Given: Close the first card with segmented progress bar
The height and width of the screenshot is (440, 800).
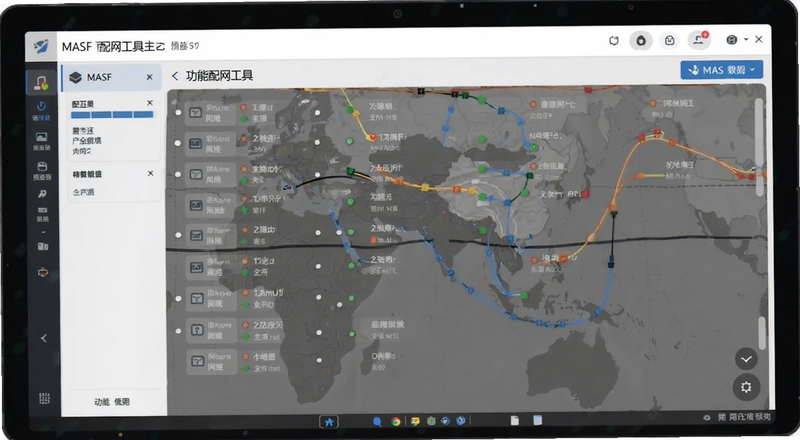Looking at the screenshot, I should click(150, 103).
